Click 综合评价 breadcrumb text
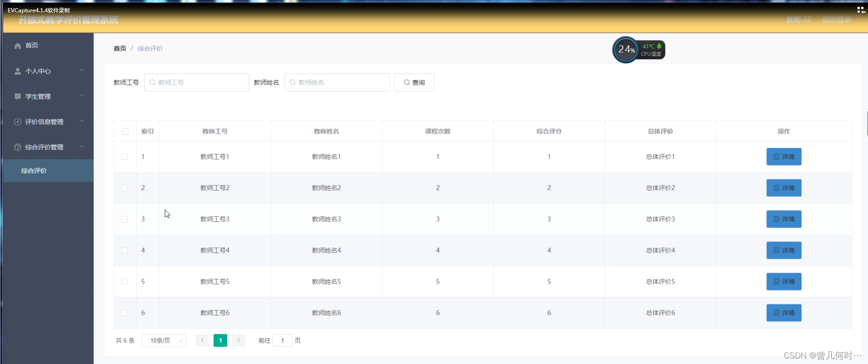This screenshot has height=364, width=868. [x=150, y=48]
